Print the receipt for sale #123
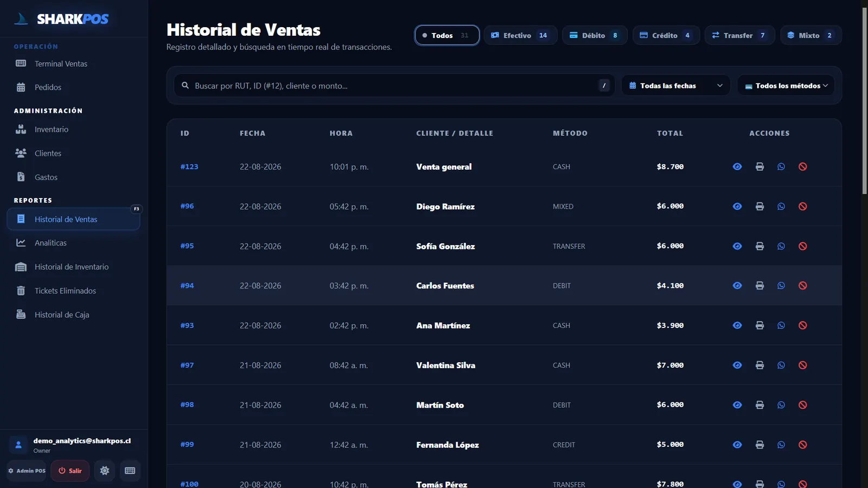This screenshot has height=488, width=868. pyautogui.click(x=759, y=166)
